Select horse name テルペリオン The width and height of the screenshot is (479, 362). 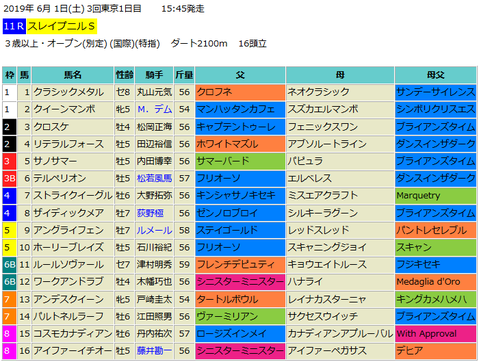(x=60, y=178)
